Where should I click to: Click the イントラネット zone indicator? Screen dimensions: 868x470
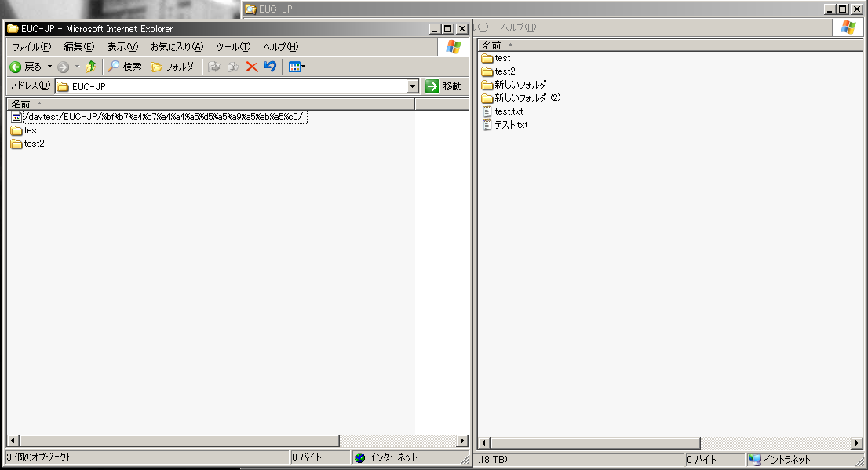click(779, 460)
